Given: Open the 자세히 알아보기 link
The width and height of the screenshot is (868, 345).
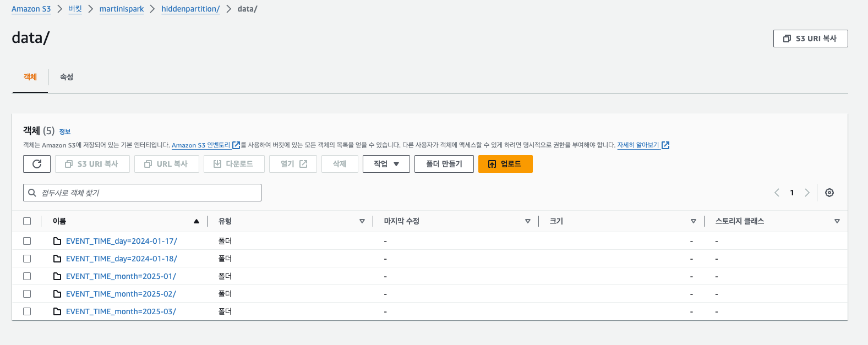Looking at the screenshot, I should point(638,145).
